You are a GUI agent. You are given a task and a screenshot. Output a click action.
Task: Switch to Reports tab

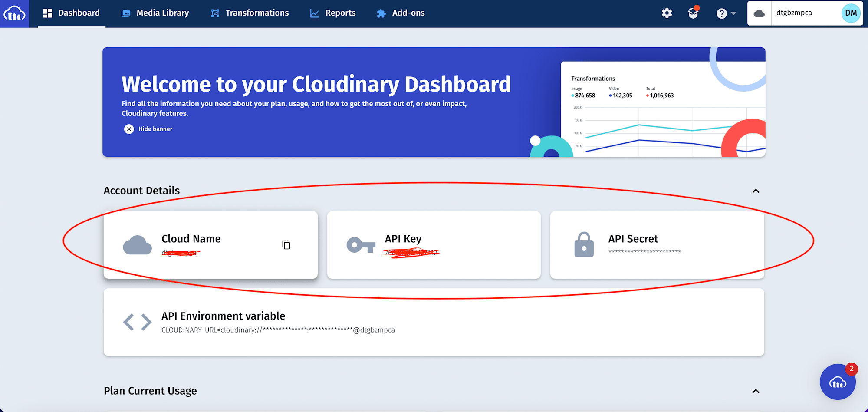(333, 13)
